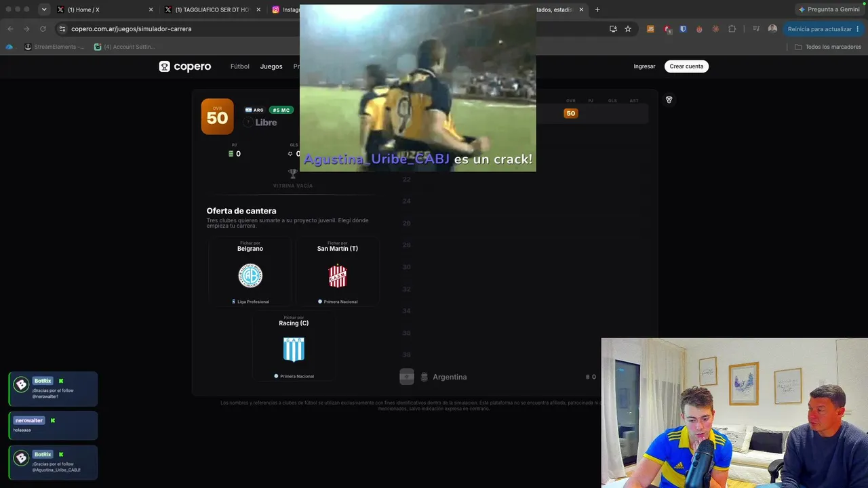
Task: Click the ARG nationality flag
Action: tap(249, 110)
